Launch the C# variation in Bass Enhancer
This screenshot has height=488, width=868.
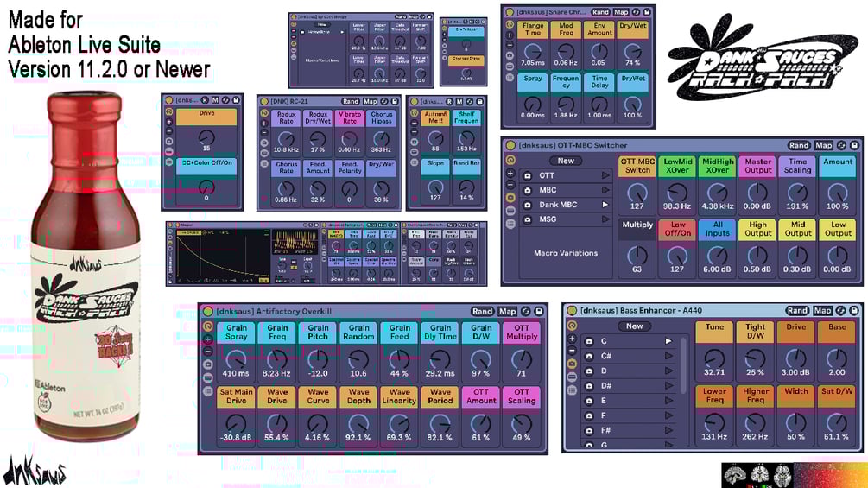(668, 356)
